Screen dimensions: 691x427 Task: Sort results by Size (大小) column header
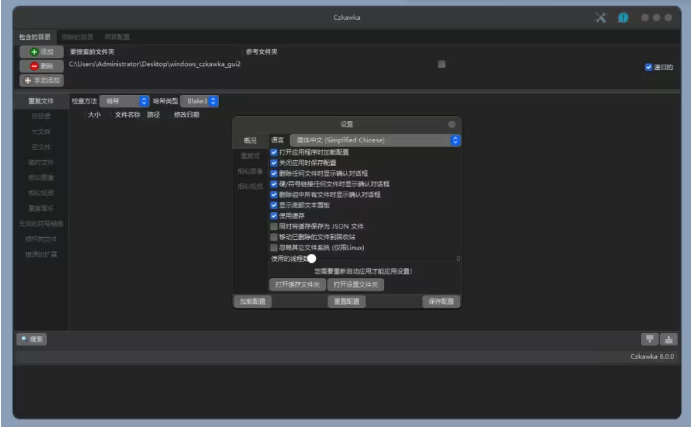tap(94, 115)
